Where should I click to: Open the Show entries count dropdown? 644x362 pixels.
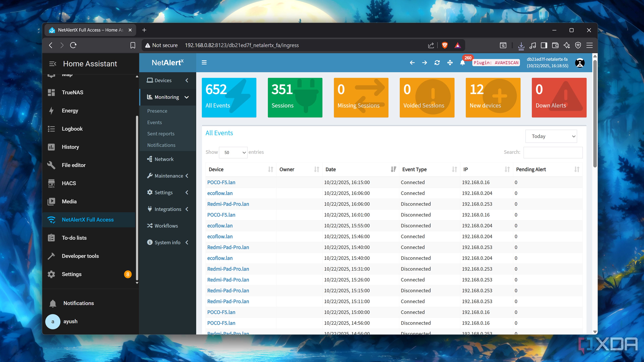(233, 152)
